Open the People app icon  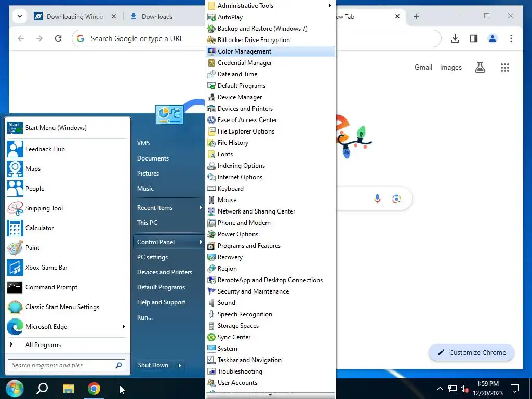tap(15, 189)
